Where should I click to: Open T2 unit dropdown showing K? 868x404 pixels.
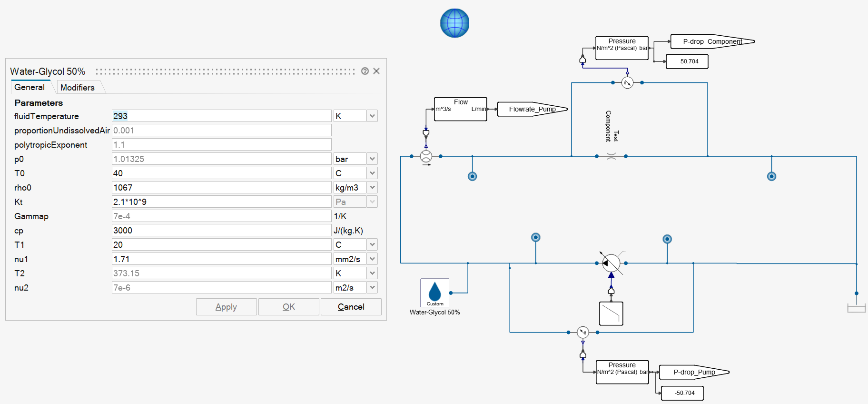click(373, 273)
